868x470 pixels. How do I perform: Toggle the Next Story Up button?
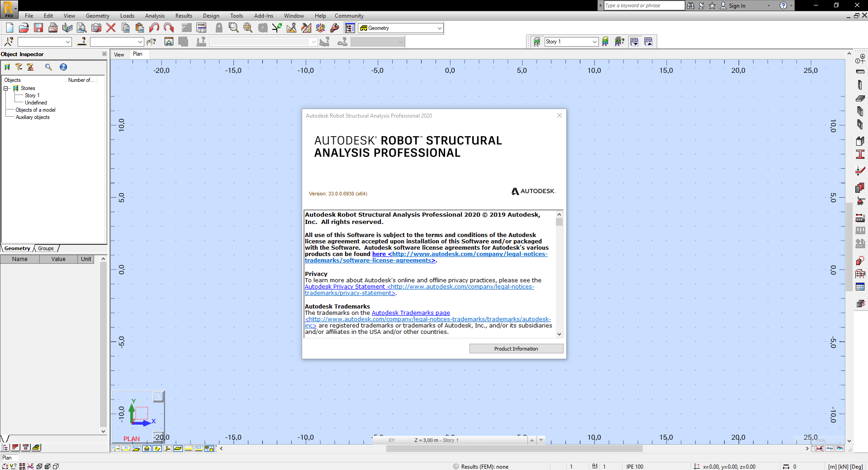[649, 42]
